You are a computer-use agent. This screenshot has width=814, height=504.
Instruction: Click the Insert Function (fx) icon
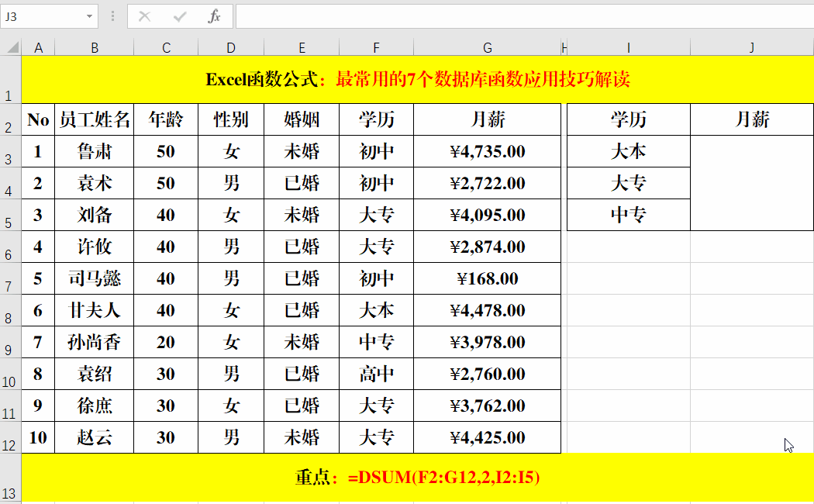[216, 16]
